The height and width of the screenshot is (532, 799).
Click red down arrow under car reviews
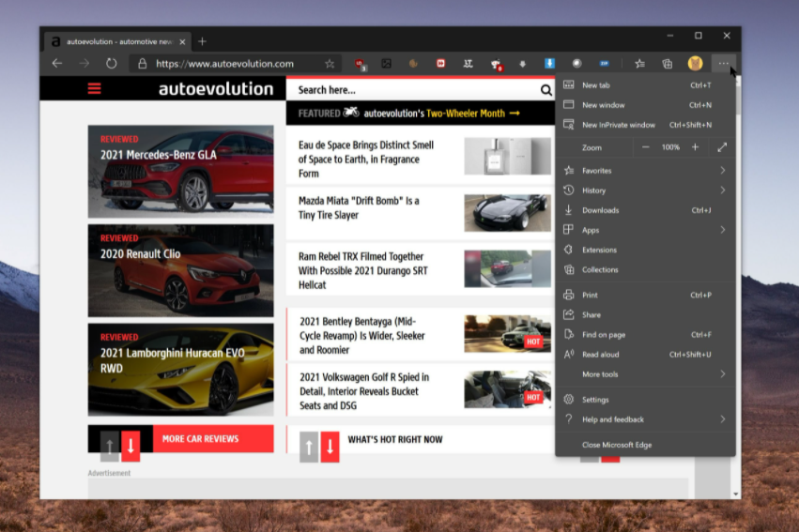click(x=131, y=446)
